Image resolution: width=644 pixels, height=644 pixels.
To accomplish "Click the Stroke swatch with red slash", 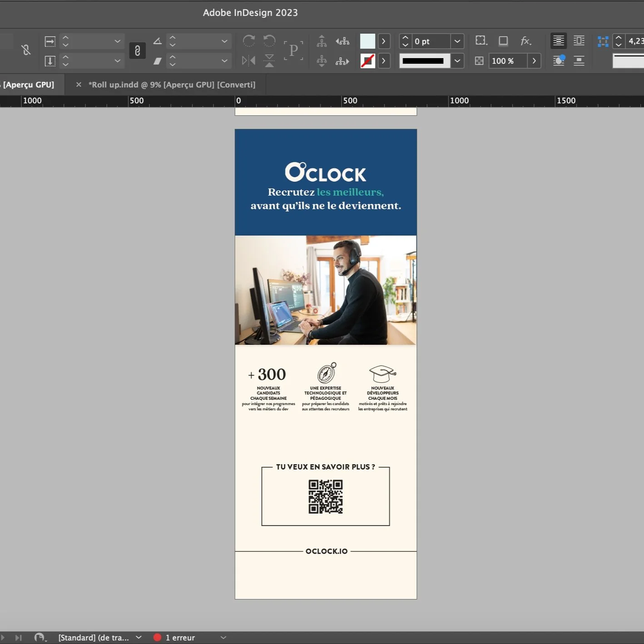I will (x=367, y=60).
